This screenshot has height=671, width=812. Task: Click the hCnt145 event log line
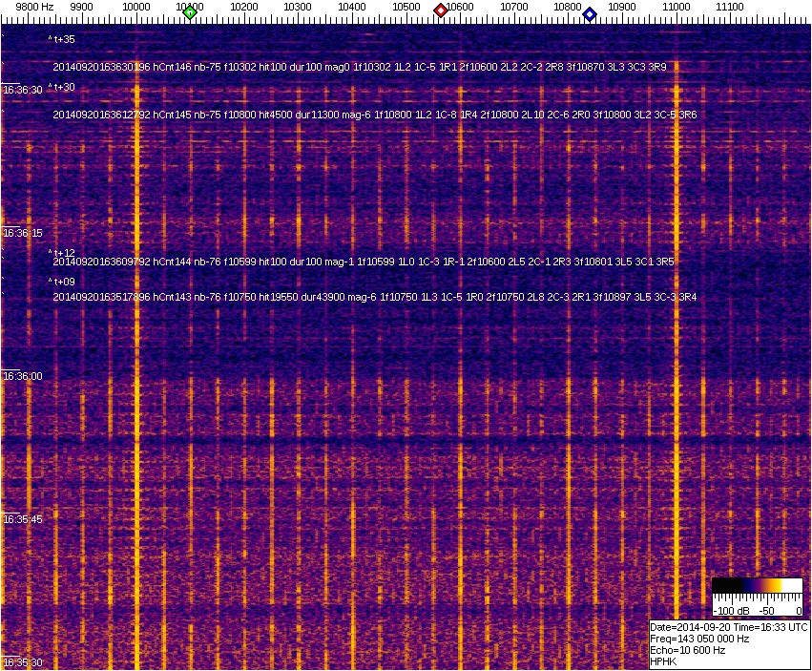pos(374,115)
